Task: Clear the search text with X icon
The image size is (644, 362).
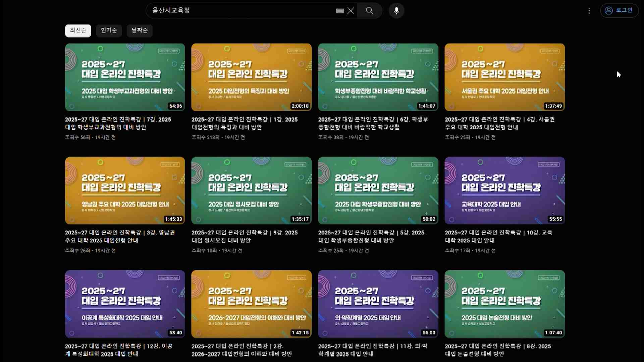Action: (351, 11)
